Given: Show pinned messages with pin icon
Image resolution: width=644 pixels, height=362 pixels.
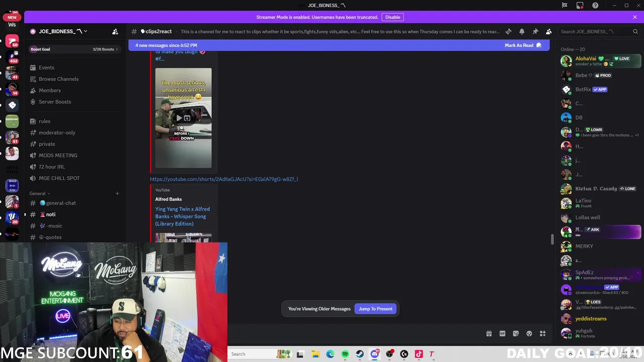Looking at the screenshot, I should [x=535, y=31].
